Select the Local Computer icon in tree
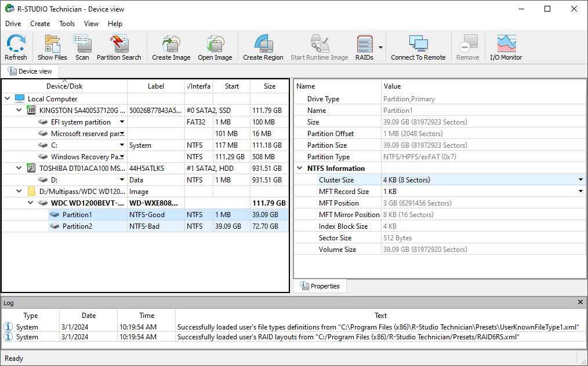Screen dimensions: 588x366 (x=20, y=99)
